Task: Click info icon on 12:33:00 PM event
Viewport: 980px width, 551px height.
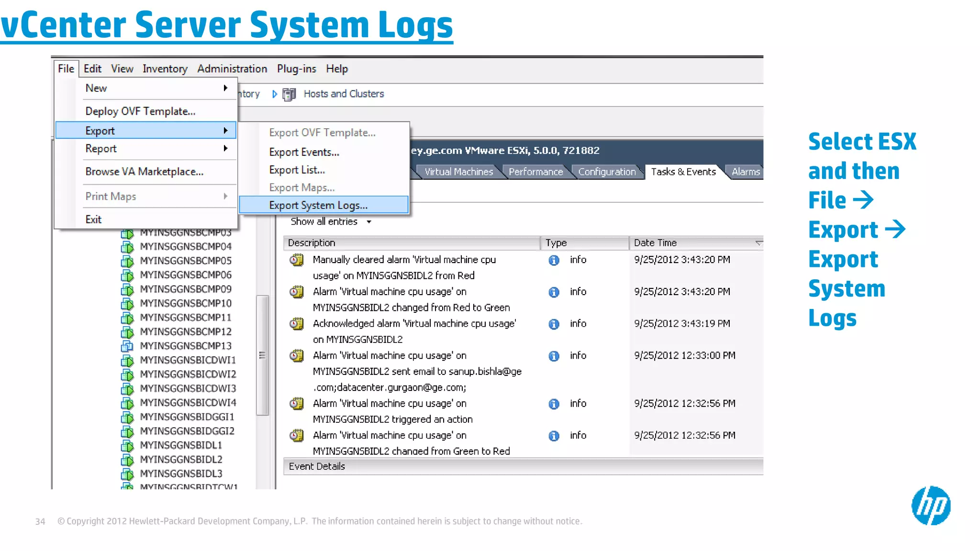Action: (x=554, y=356)
